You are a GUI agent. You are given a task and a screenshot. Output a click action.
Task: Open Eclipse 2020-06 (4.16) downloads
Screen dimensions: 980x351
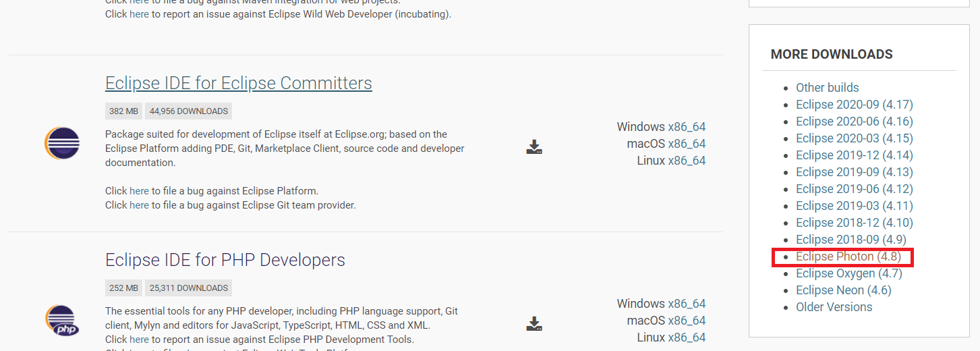[855, 122]
